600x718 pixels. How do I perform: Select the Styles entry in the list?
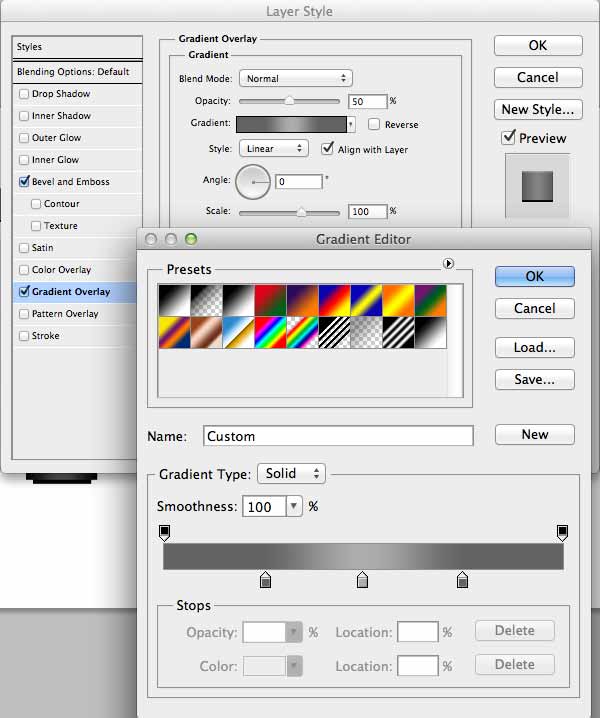click(x=77, y=47)
